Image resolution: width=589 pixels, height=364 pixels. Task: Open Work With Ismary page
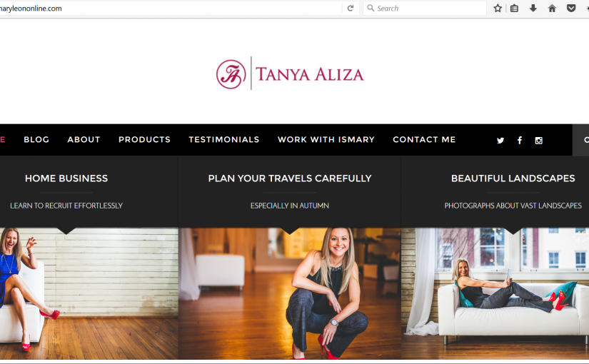click(326, 140)
